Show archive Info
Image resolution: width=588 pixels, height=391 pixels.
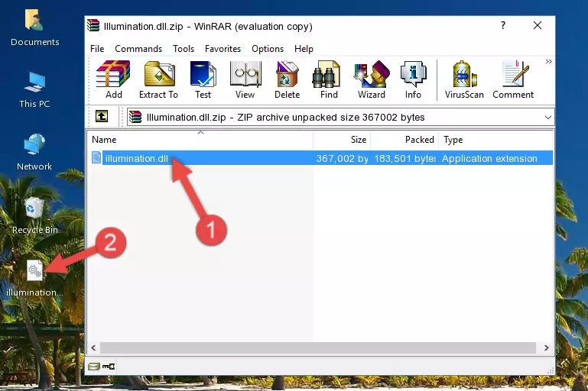[413, 79]
